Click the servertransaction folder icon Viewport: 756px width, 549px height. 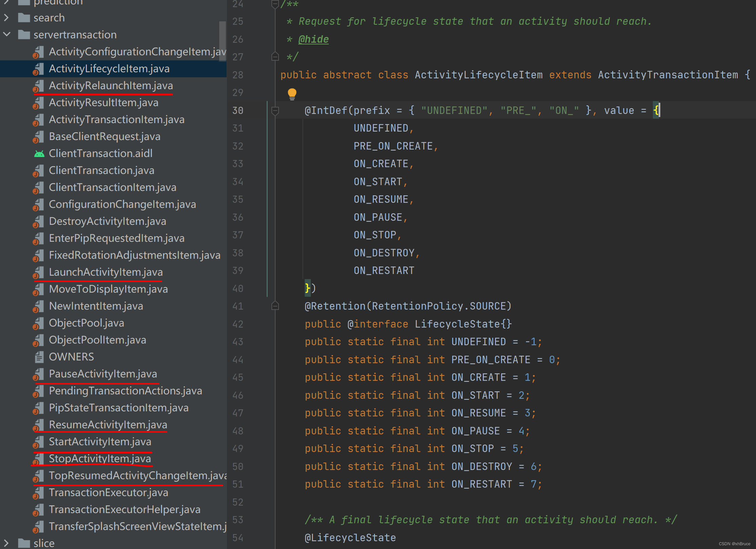(x=24, y=34)
